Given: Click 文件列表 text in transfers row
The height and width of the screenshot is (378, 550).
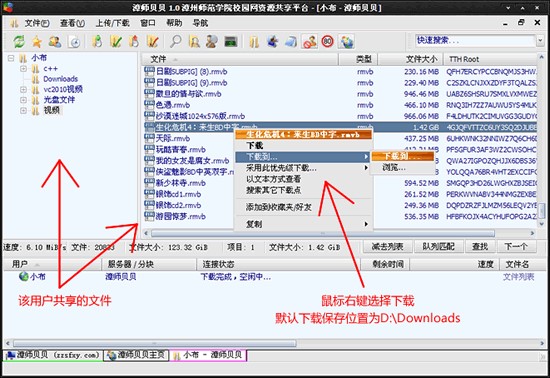Looking at the screenshot, I should [518, 277].
